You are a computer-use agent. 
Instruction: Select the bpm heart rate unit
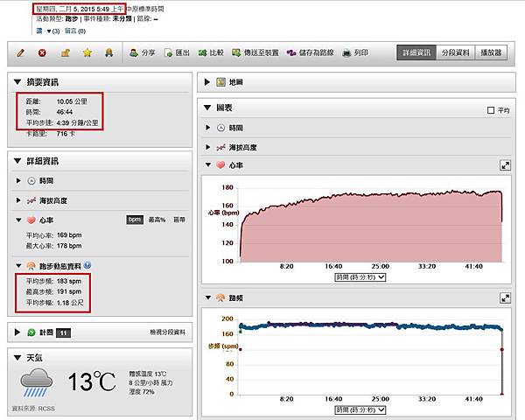click(135, 220)
